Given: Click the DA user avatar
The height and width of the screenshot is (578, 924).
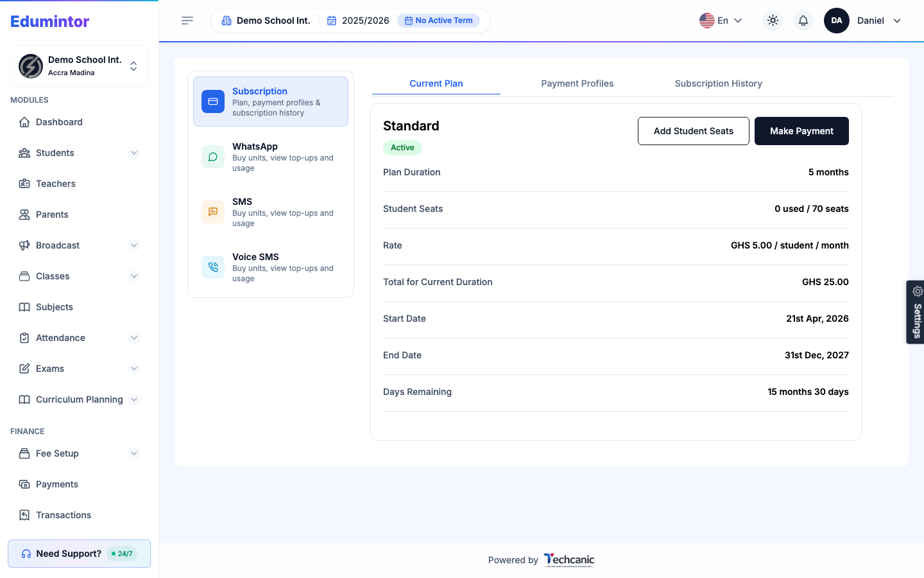Looking at the screenshot, I should (x=837, y=21).
